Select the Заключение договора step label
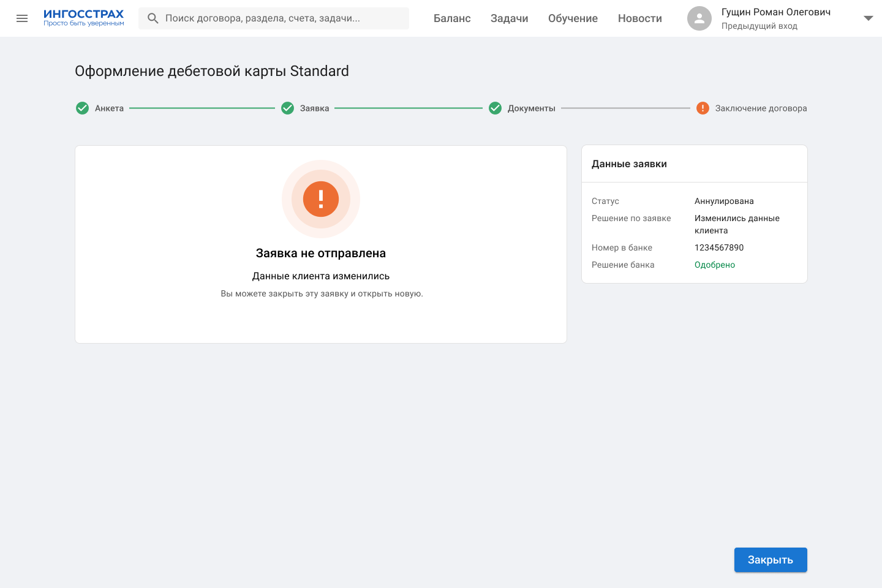Viewport: 882px width, 588px height. pos(761,108)
